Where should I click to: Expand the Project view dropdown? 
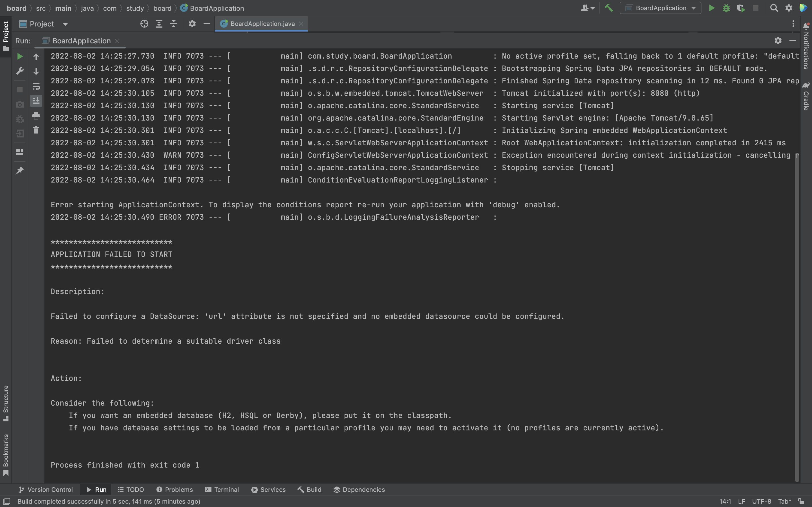tap(65, 24)
